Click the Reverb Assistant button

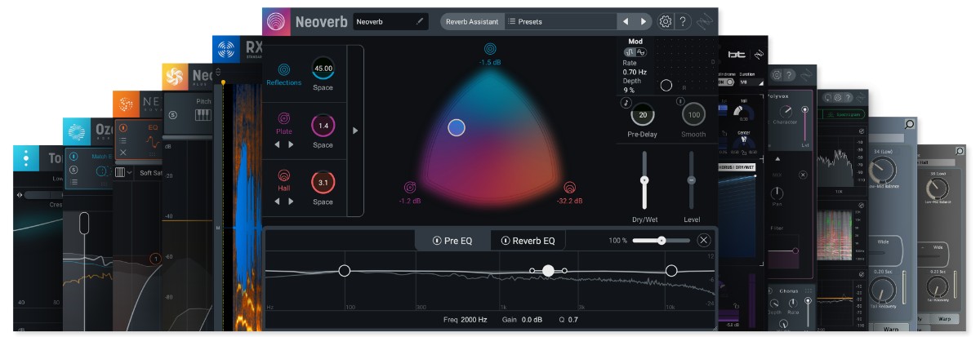[471, 21]
